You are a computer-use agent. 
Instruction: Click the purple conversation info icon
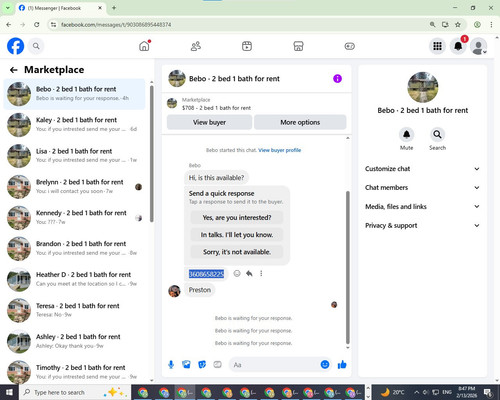337,79
